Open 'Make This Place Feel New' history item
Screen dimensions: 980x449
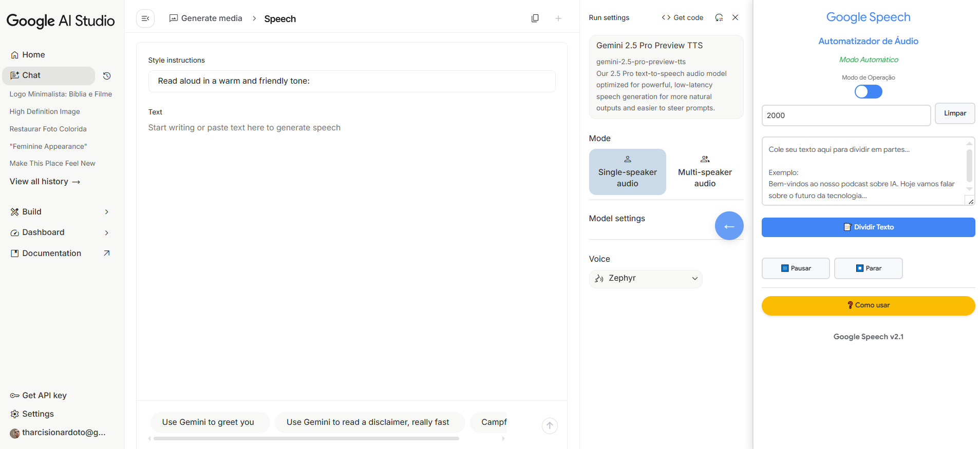(52, 163)
